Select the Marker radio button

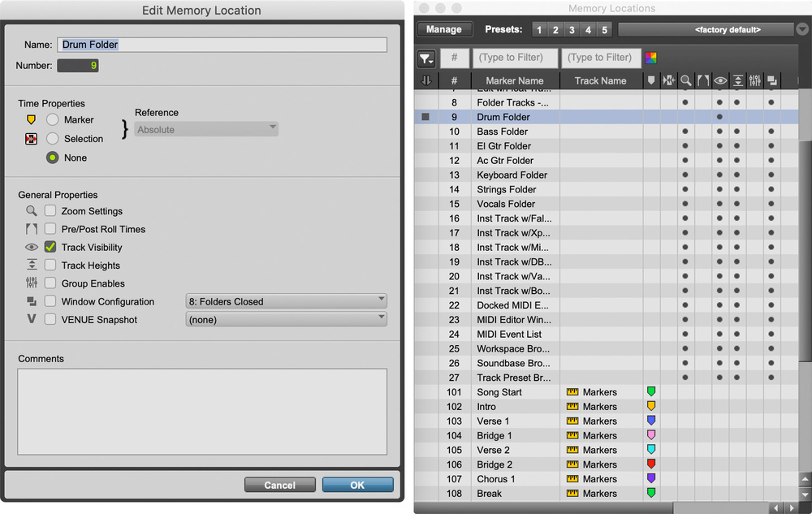click(53, 120)
